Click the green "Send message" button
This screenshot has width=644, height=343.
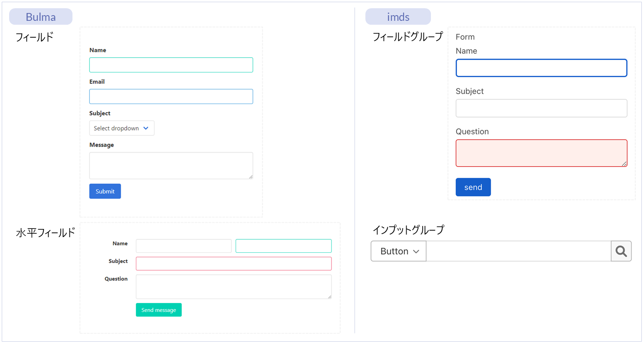158,310
